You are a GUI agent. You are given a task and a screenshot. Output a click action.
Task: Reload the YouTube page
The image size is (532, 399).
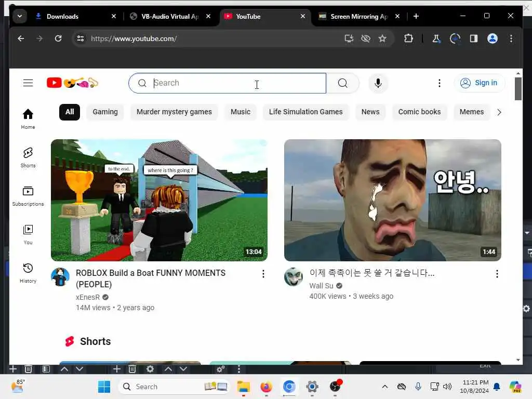[x=58, y=38]
